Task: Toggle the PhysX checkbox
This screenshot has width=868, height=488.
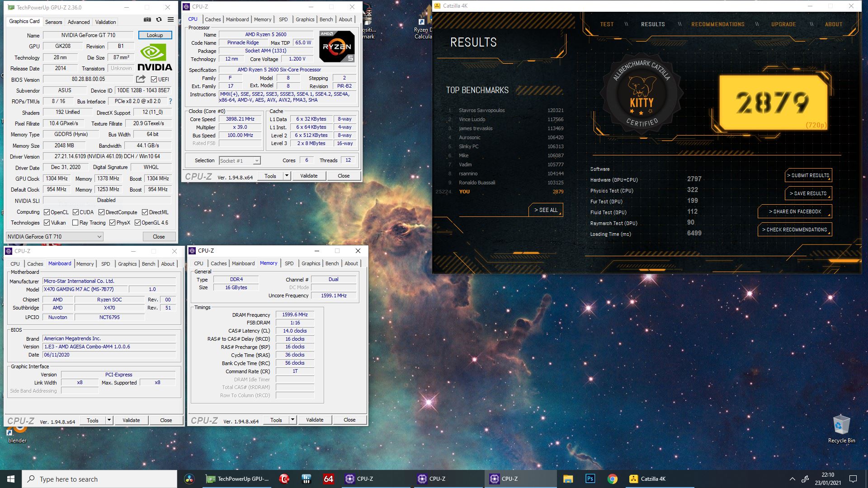Action: coord(112,223)
